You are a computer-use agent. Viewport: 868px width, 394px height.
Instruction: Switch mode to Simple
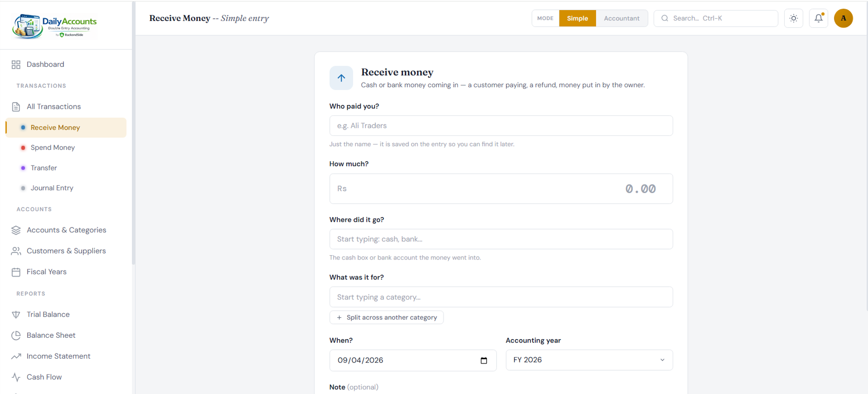point(577,18)
